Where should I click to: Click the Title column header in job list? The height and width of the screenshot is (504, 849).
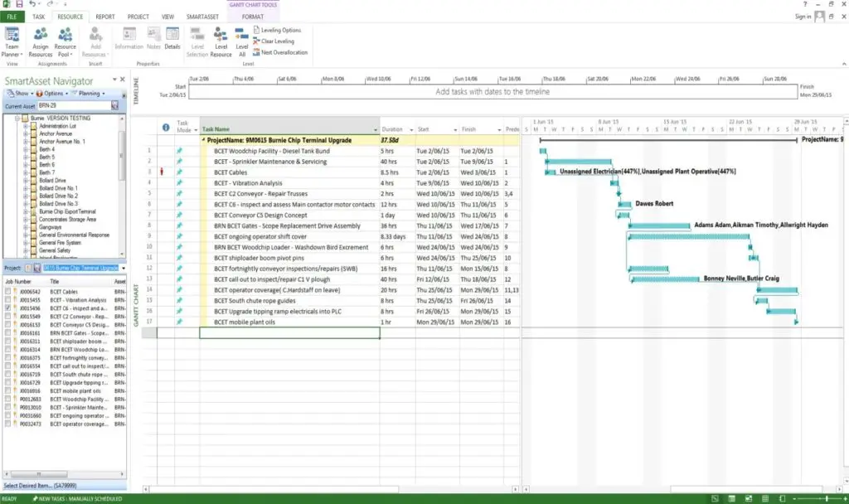55,282
